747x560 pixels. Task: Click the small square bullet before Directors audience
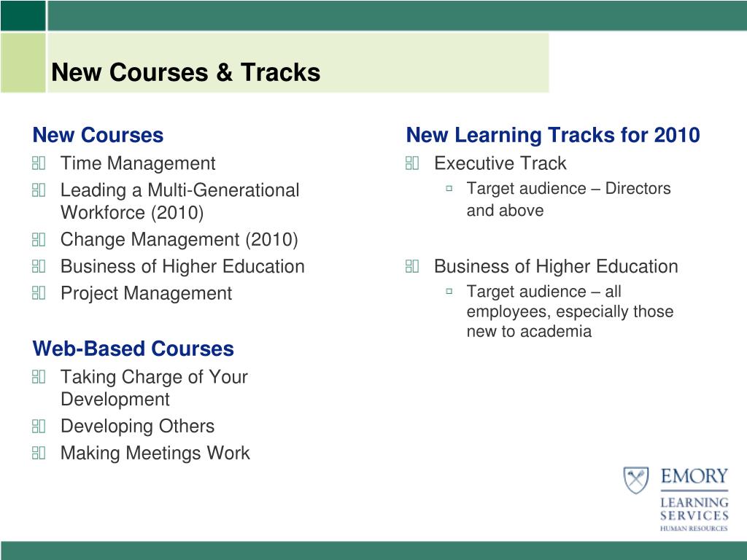449,189
